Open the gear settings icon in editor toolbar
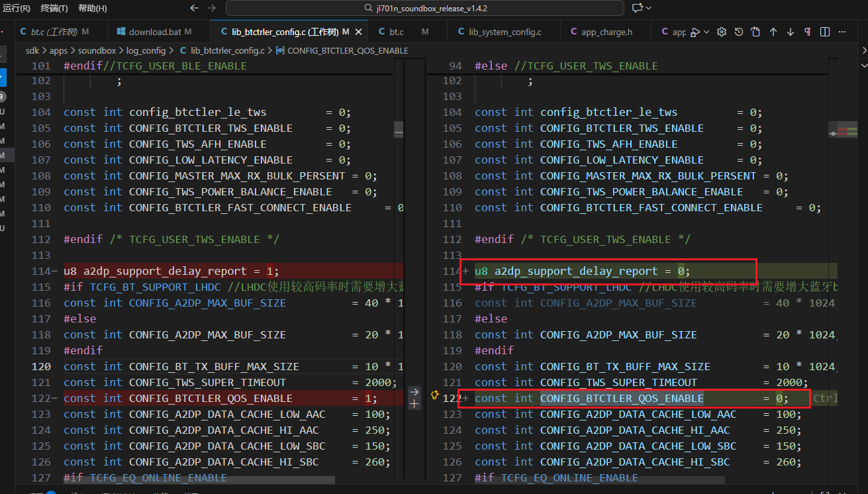The image size is (868, 494). [722, 32]
